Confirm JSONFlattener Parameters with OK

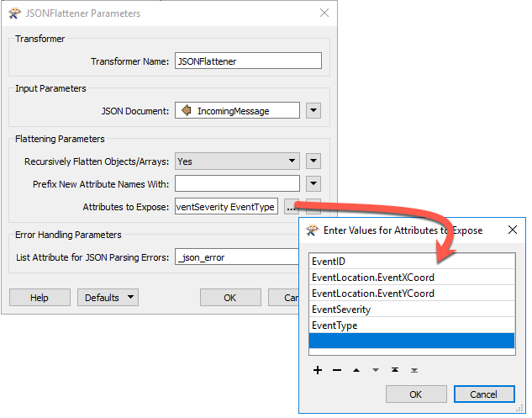(230, 298)
